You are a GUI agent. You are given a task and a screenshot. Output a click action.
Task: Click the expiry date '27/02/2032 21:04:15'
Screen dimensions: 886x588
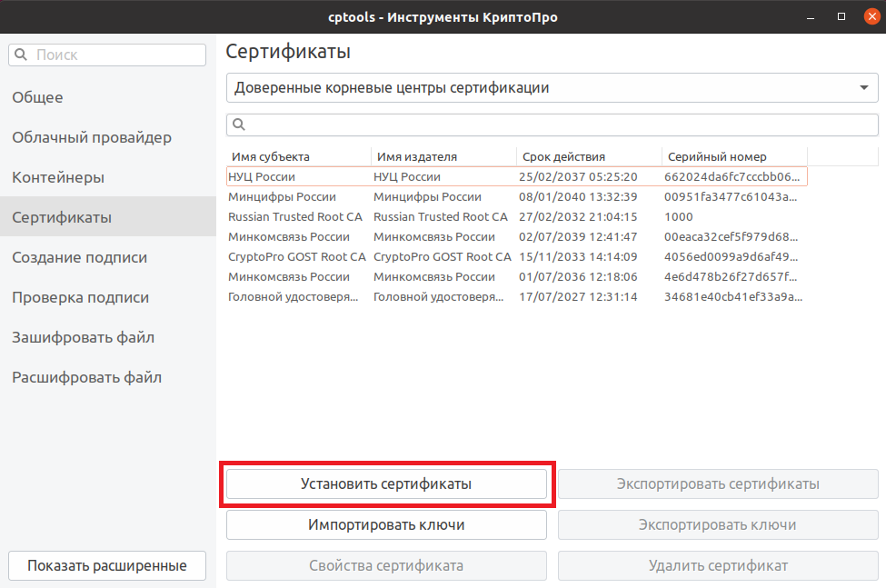tap(578, 217)
